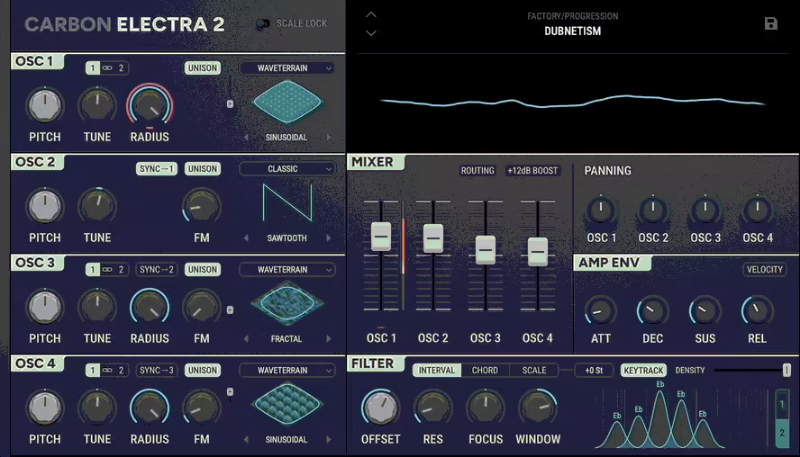Select previous OSC 1 waveform left arrow
The width and height of the screenshot is (800, 457).
coord(246,137)
